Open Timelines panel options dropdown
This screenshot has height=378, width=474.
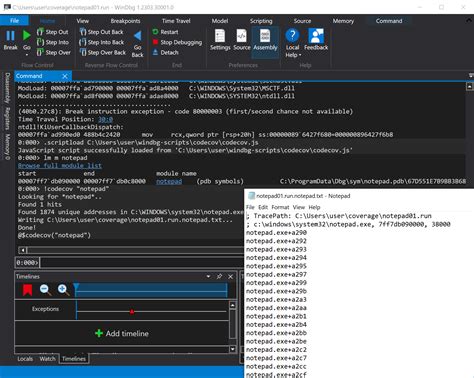(208, 276)
